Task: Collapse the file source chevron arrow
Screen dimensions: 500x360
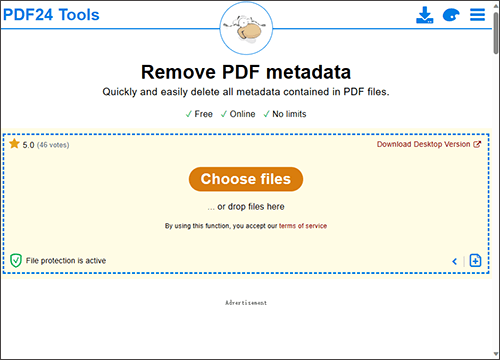Action: pyautogui.click(x=454, y=261)
